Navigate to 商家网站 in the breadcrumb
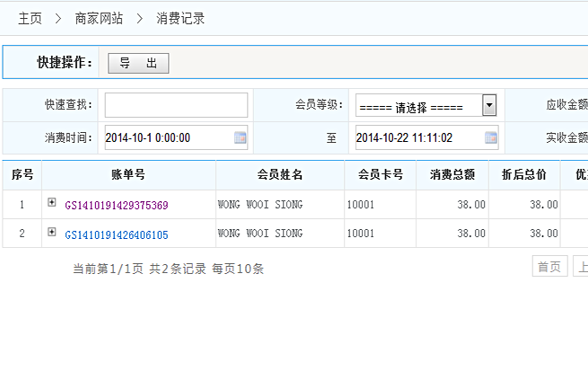The height and width of the screenshot is (371, 588). coord(99,18)
